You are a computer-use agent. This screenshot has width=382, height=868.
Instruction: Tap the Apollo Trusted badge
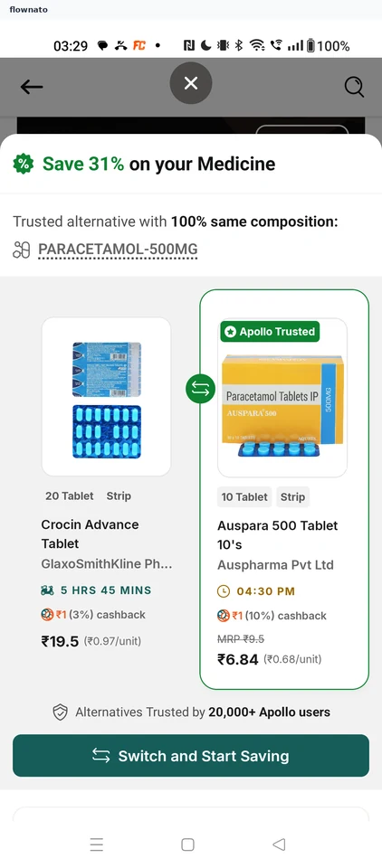point(270,332)
